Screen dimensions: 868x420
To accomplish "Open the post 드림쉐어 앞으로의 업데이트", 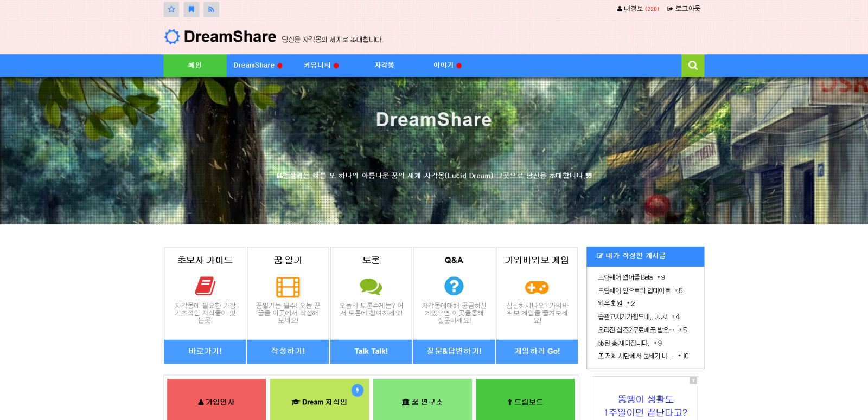I will point(634,290).
